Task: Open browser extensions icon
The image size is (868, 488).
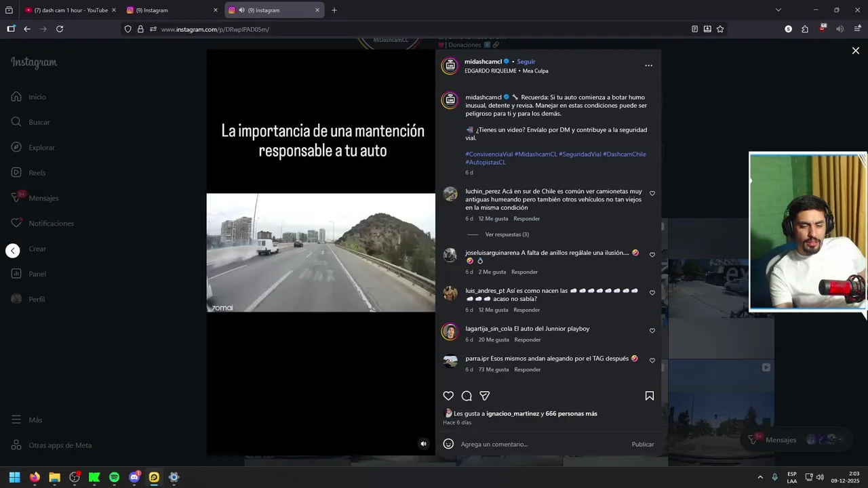Action: [805, 29]
